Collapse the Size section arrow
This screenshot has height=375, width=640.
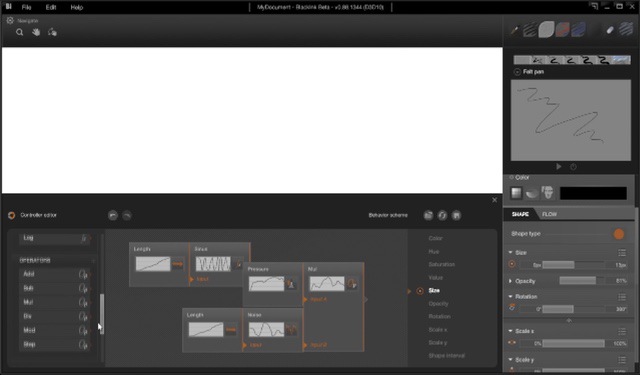tap(510, 253)
